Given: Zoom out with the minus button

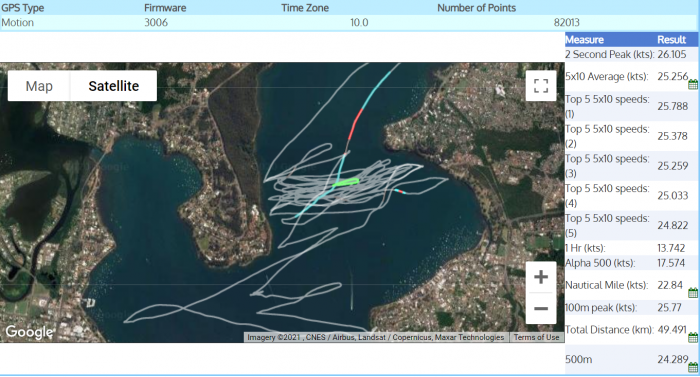Looking at the screenshot, I should [541, 308].
